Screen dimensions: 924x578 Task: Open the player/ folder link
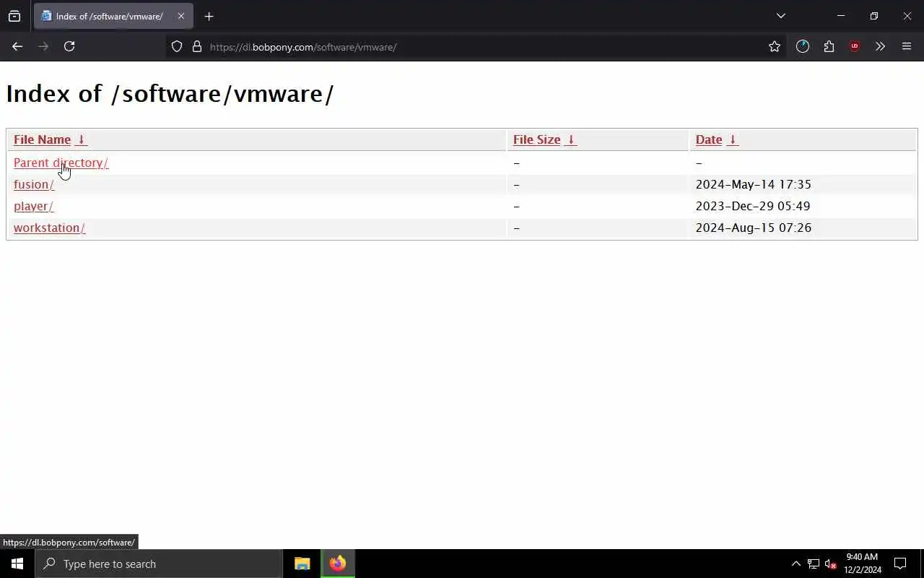pyautogui.click(x=33, y=206)
